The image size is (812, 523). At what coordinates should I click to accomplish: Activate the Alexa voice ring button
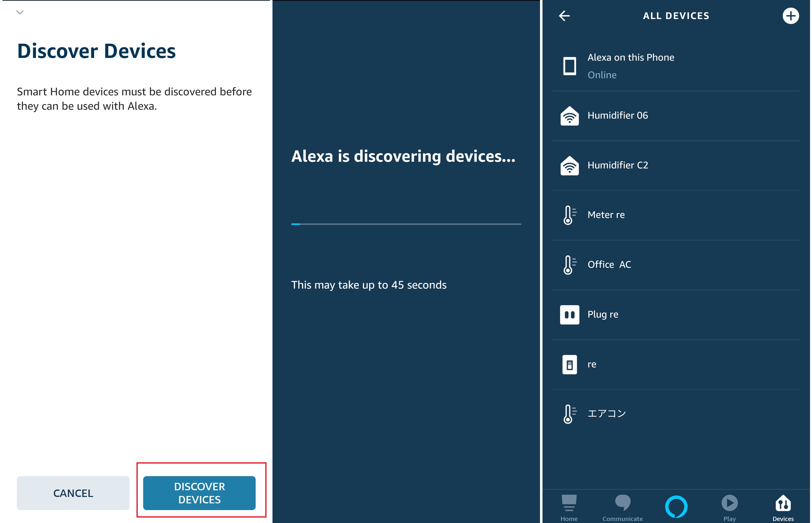coord(676,506)
